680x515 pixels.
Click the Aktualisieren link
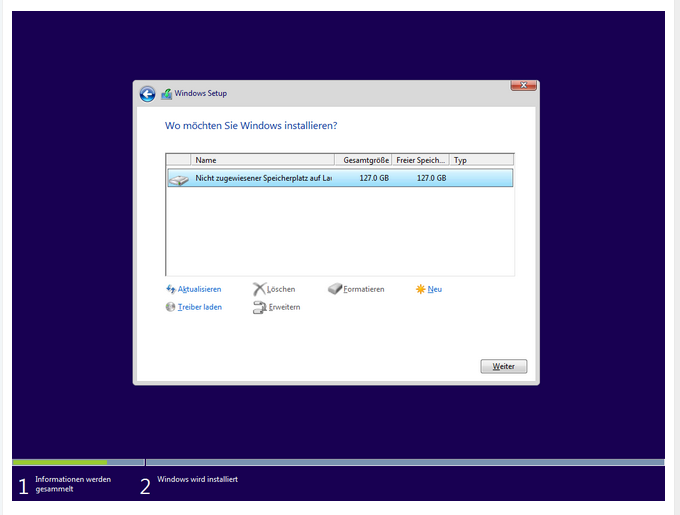pyautogui.click(x=199, y=289)
